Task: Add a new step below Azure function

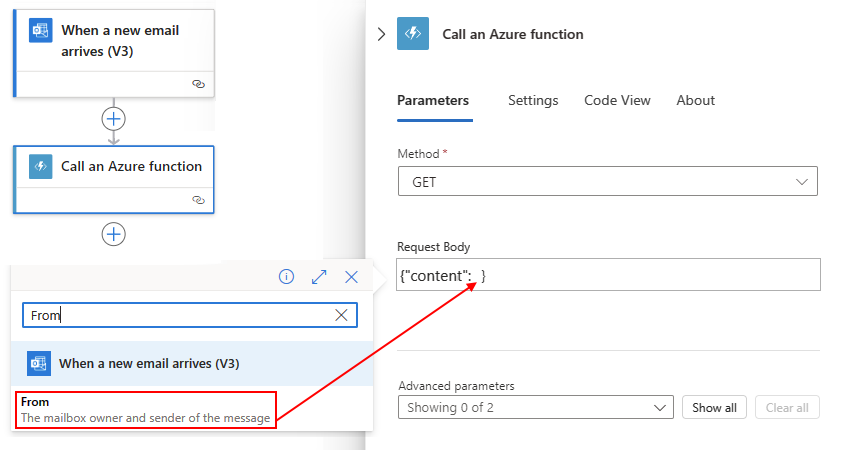Action: coord(114,234)
